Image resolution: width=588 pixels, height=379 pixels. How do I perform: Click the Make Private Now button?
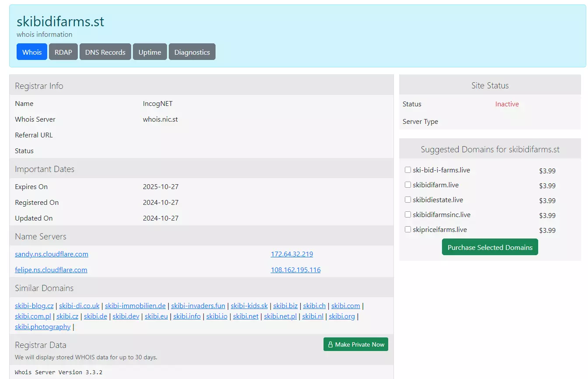coord(356,344)
